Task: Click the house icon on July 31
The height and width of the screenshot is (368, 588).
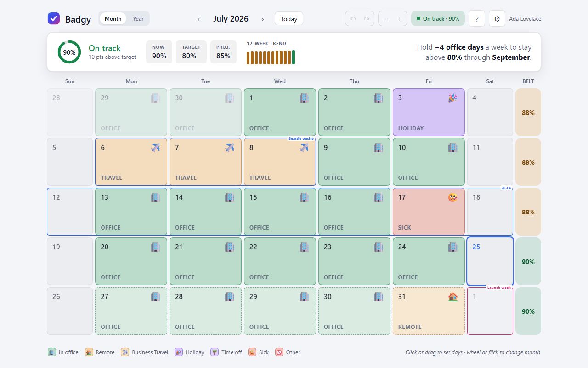Action: 452,297
